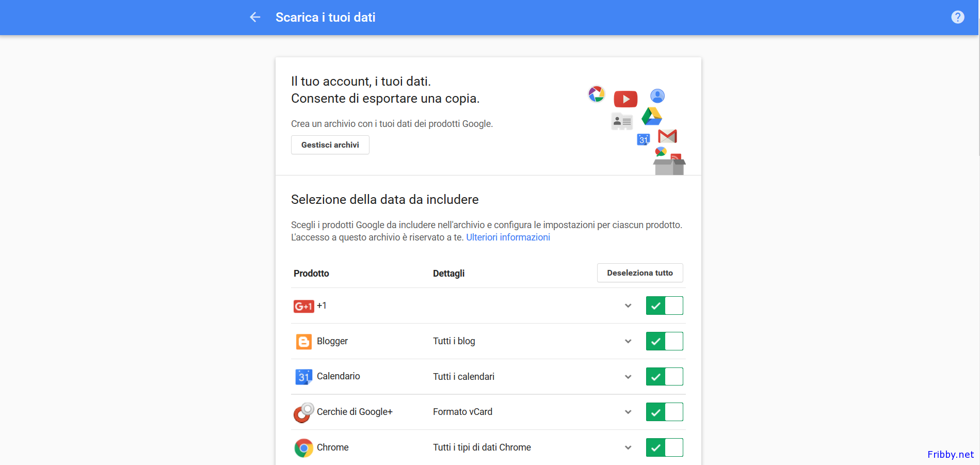Viewport: 980px width, 465px height.
Task: Open the Chrome row dropdown chevron
Action: pyautogui.click(x=628, y=447)
